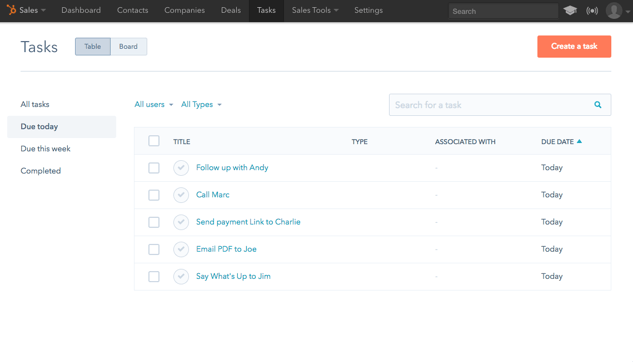The width and height of the screenshot is (633, 362).
Task: Open the academy graduation cap icon
Action: click(x=570, y=10)
